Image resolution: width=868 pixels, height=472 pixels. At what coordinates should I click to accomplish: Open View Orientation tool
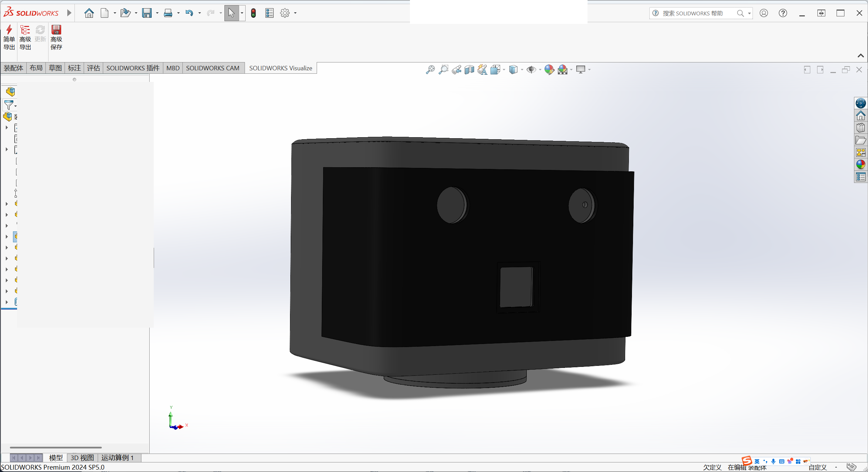click(x=495, y=70)
